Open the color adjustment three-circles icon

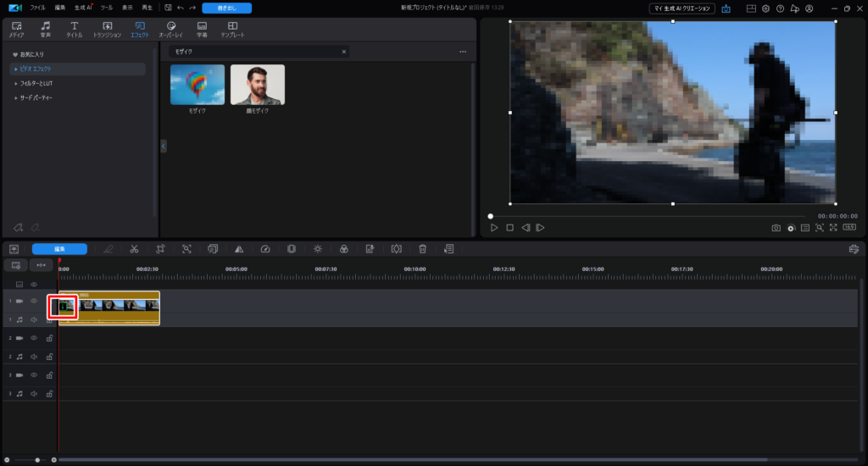(344, 249)
